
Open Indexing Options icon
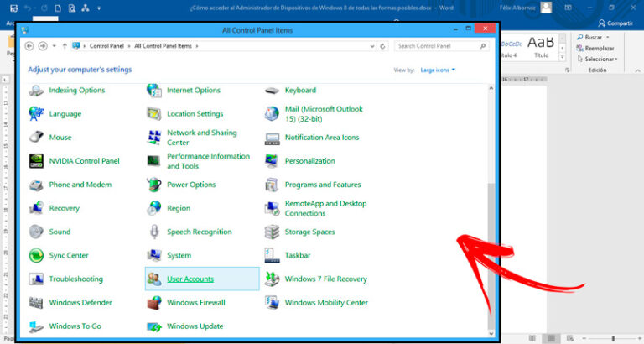(36, 91)
